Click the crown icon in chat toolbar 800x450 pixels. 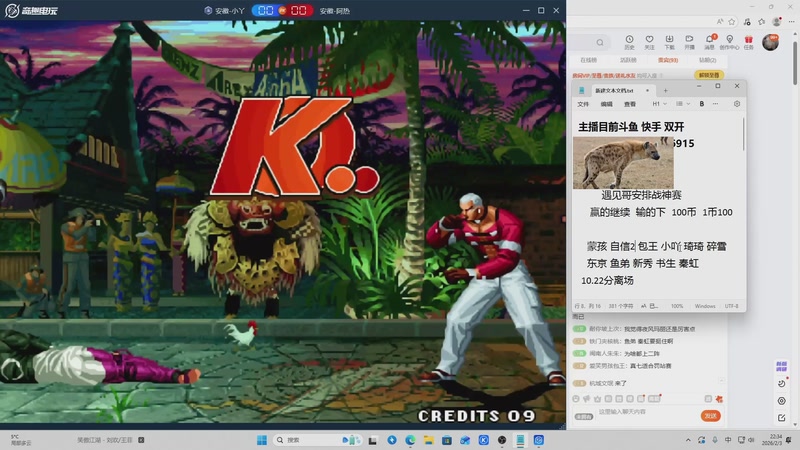click(x=597, y=398)
